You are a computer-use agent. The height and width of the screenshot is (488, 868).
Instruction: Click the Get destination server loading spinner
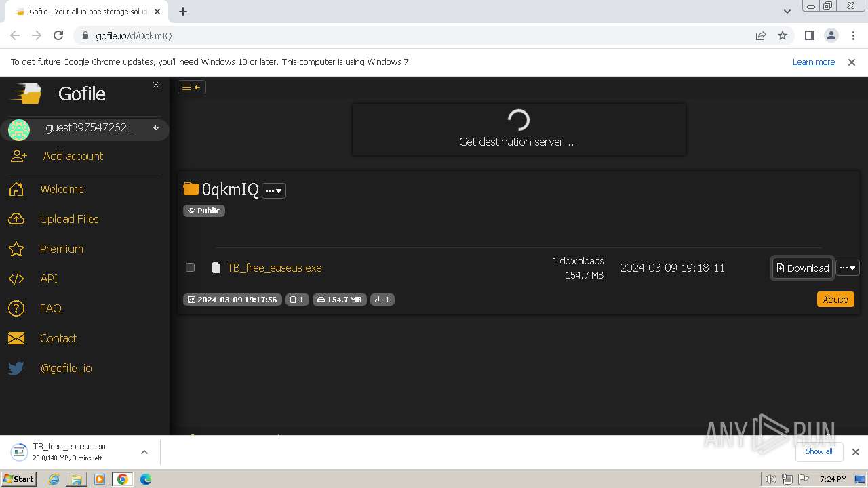pos(519,120)
